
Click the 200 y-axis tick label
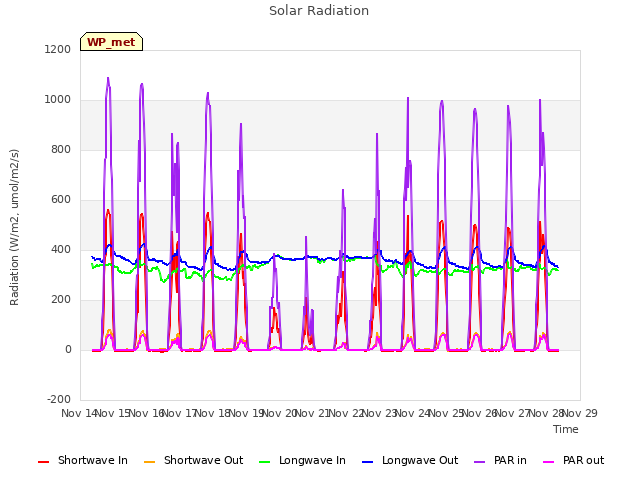point(61,300)
